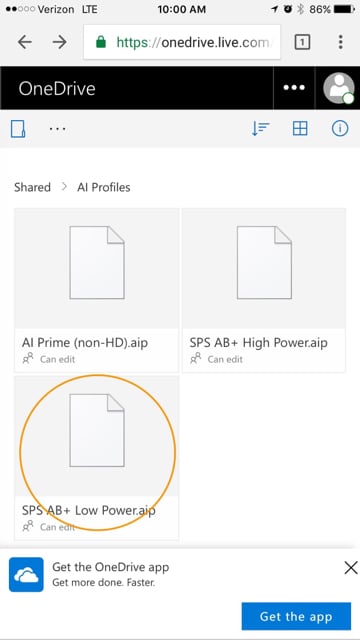Viewport: 360px width, 640px height.
Task: Open SPS AB+ High Power.aip file
Action: tap(264, 290)
